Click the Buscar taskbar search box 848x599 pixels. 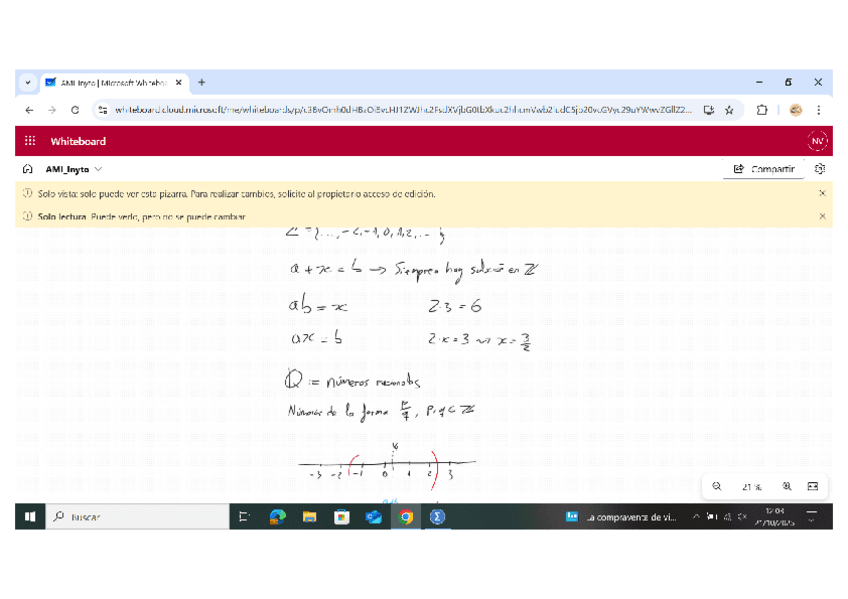point(138,517)
